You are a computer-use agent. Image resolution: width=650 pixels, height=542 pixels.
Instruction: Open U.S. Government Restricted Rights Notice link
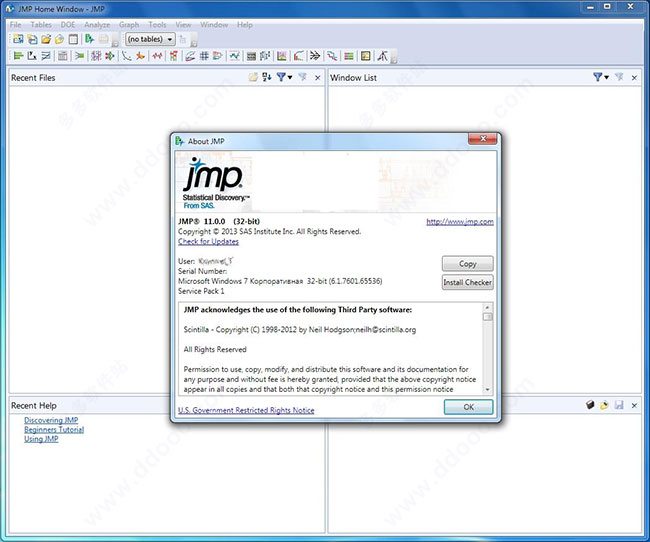click(246, 410)
